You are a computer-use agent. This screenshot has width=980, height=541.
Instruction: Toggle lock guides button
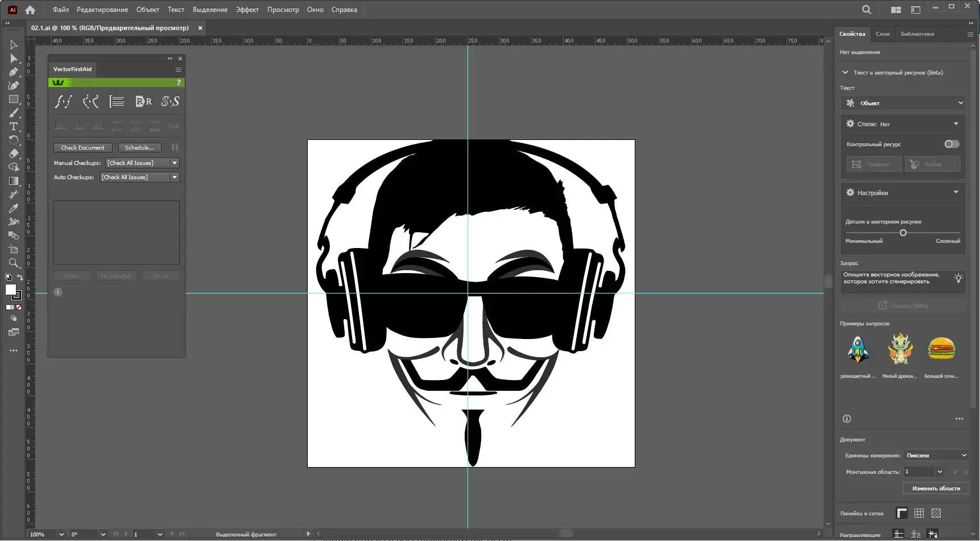pyautogui.click(x=916, y=534)
